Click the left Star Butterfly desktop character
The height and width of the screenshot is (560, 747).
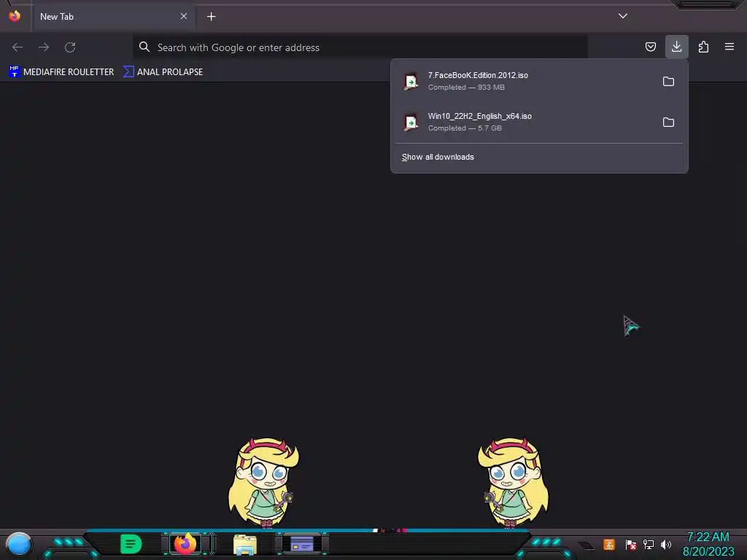[263, 483]
